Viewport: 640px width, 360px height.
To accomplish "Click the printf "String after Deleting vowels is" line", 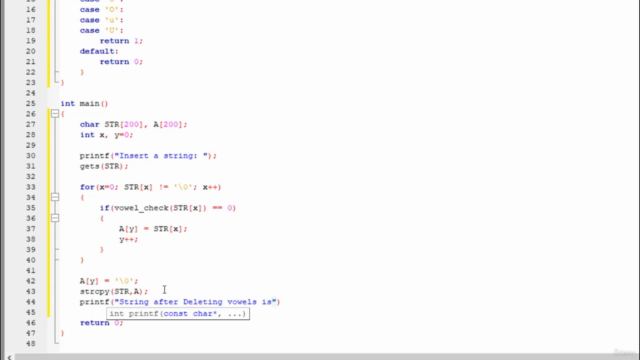I will (x=180, y=302).
